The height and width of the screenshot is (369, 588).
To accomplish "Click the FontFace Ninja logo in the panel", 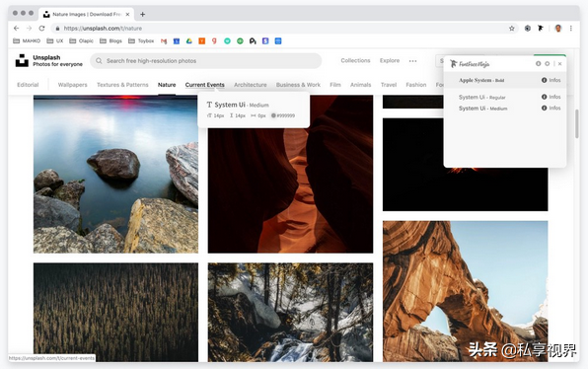I will coord(470,64).
